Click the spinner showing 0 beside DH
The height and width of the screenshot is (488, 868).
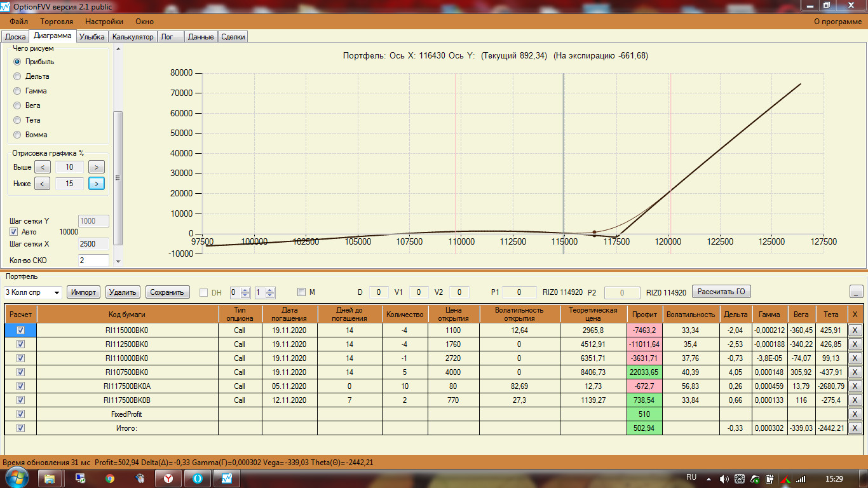tap(240, 292)
